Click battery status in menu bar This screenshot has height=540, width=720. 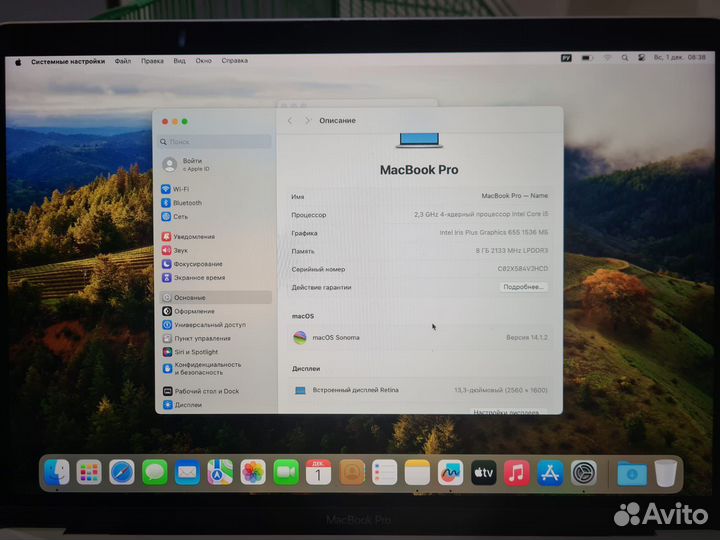coord(587,58)
